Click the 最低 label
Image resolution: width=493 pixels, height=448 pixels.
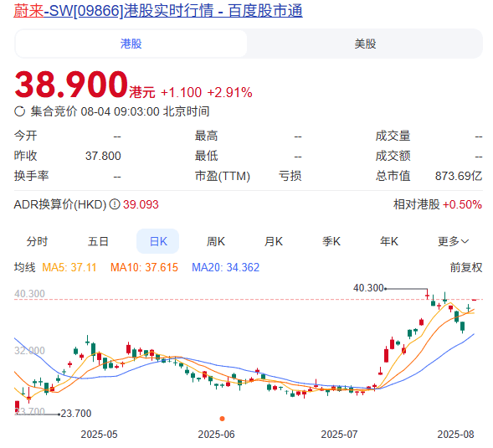[x=206, y=156]
